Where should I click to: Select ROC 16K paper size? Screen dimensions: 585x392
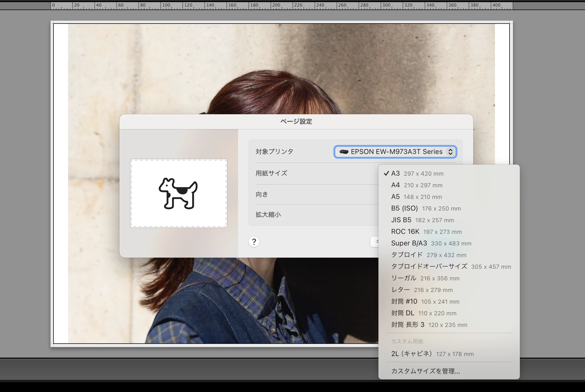426,232
